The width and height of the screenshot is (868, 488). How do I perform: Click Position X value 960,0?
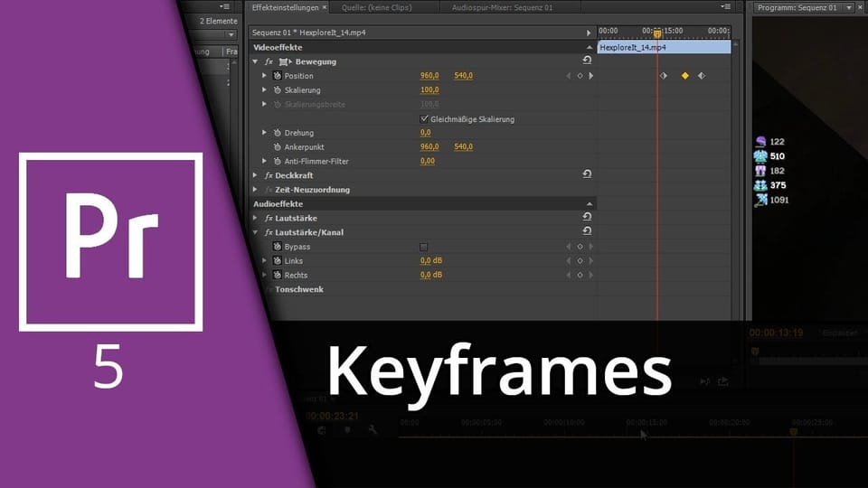[x=429, y=76]
